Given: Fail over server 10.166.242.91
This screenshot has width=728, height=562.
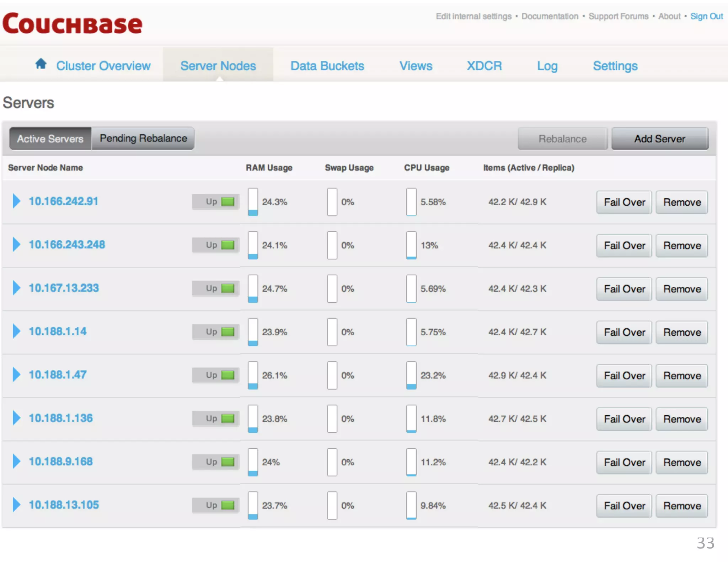Looking at the screenshot, I should [624, 202].
